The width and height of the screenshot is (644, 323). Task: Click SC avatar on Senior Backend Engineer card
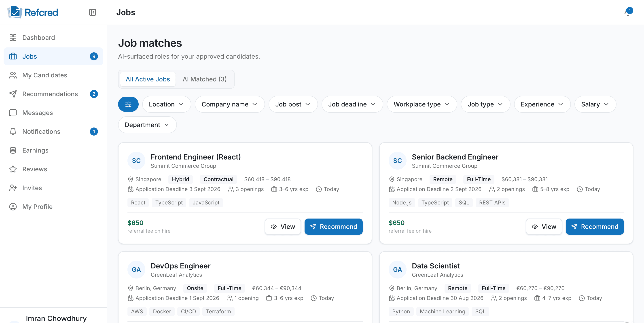(397, 161)
